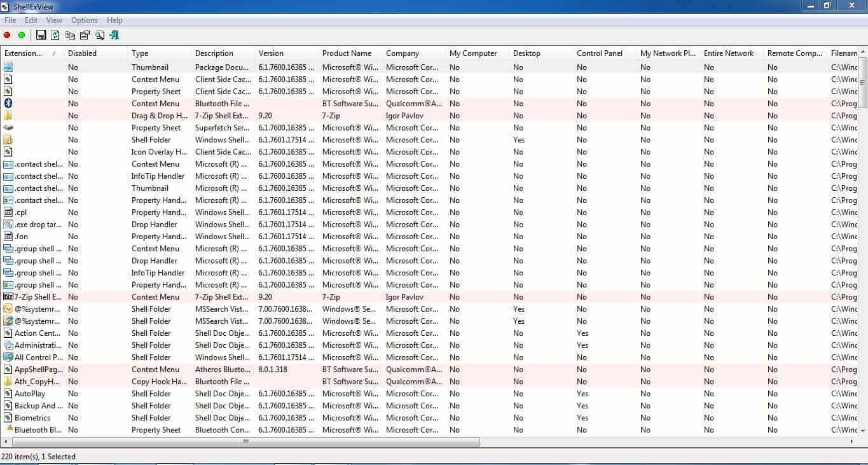Viewport: 868px width, 465px height.
Task: Click the red Disable Selected Items icon
Action: 7,36
